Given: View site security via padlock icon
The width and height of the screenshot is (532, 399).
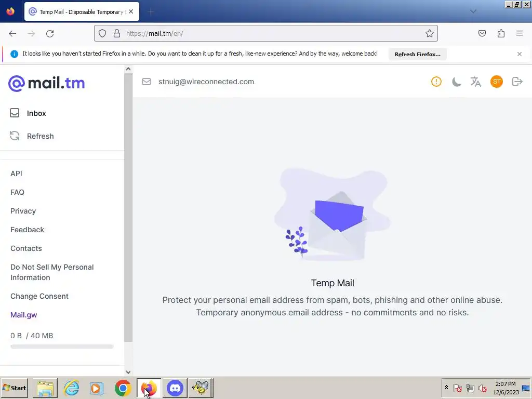Looking at the screenshot, I should 117,33.
